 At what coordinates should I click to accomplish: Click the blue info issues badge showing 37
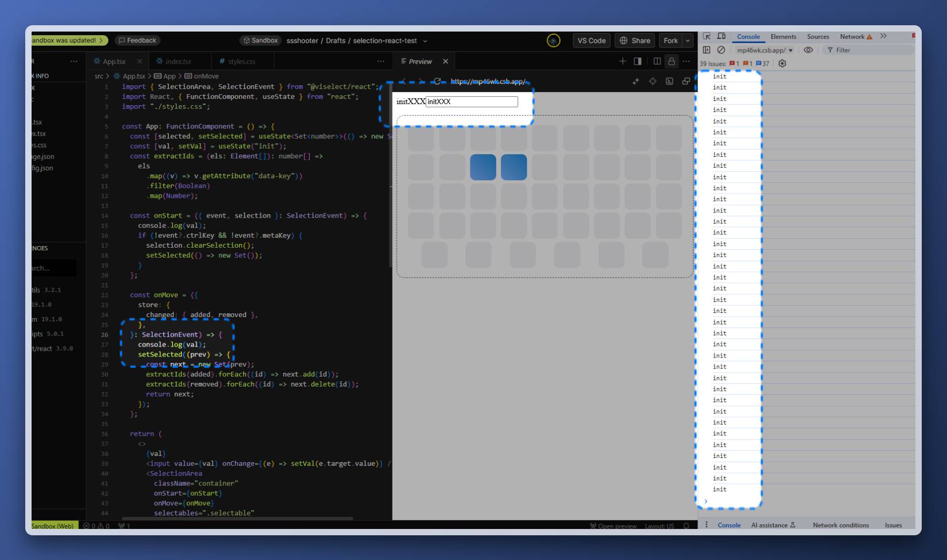tap(762, 64)
